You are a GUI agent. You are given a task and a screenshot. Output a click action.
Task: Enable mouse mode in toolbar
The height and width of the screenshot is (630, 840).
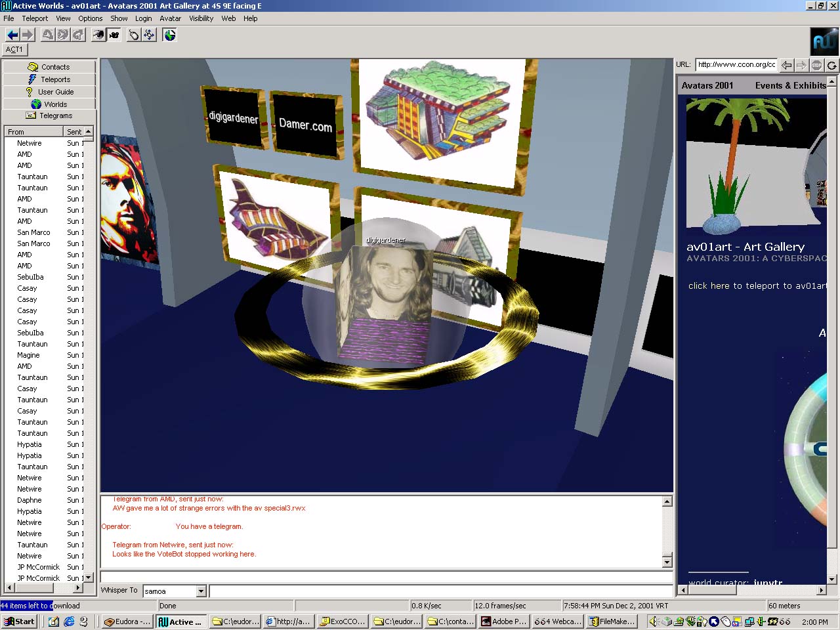click(x=134, y=35)
